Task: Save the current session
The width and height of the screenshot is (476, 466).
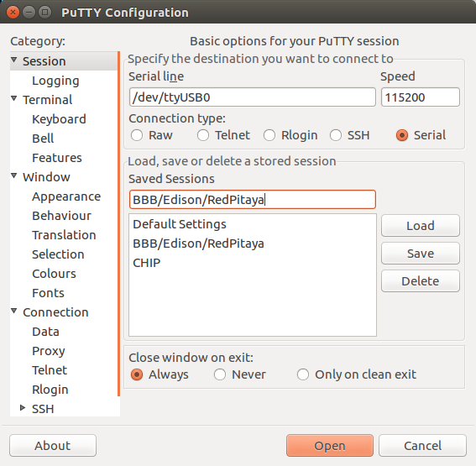Action: (x=421, y=254)
